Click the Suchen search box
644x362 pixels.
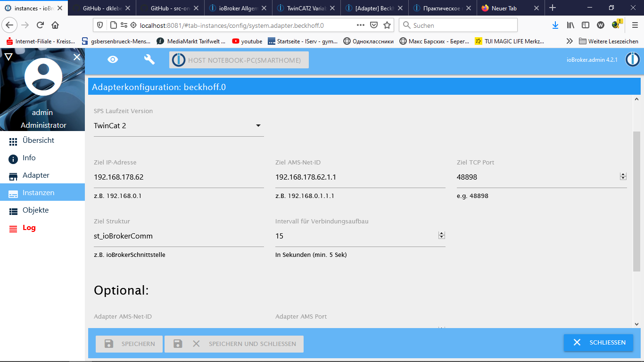click(458, 25)
